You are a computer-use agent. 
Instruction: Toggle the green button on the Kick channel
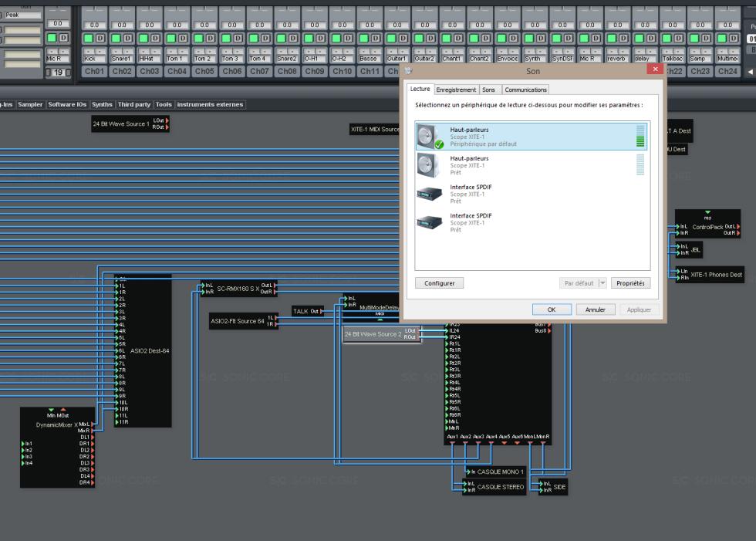[x=88, y=38]
